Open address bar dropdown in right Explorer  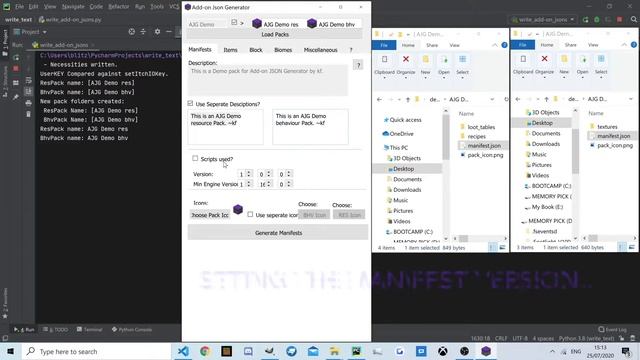pos(631,99)
